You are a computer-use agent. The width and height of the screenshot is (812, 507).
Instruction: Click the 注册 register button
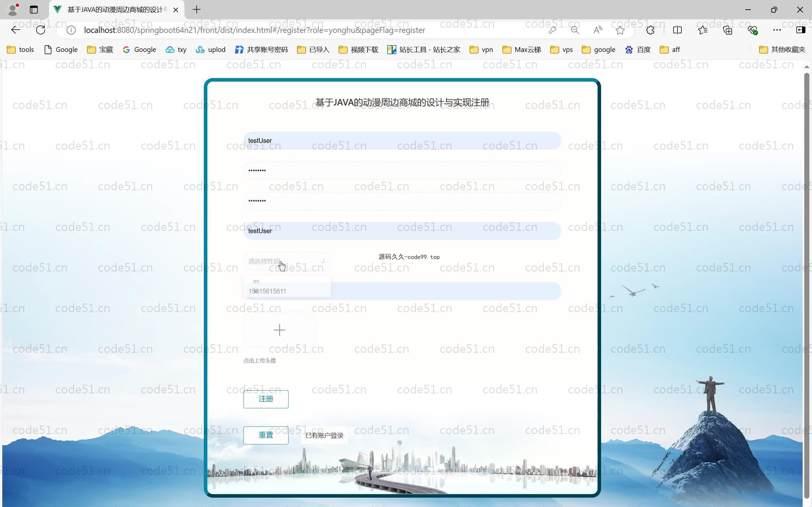click(266, 399)
